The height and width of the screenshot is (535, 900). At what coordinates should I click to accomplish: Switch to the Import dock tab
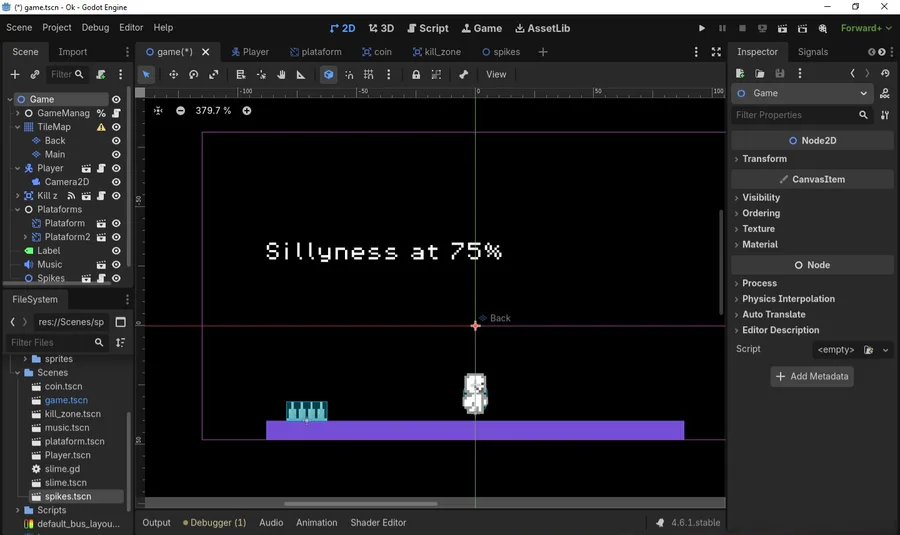(x=73, y=52)
